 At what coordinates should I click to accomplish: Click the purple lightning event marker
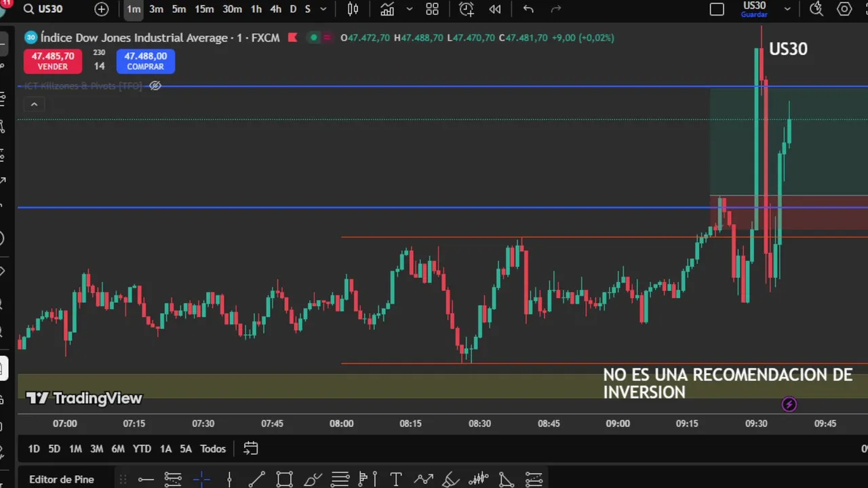pyautogui.click(x=789, y=405)
